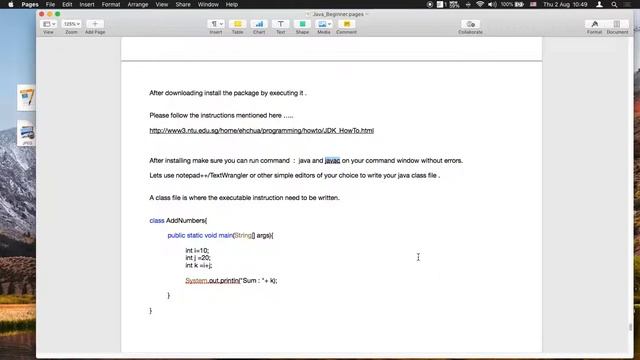Add a Text box
This screenshot has width=640, height=360.
280,24
